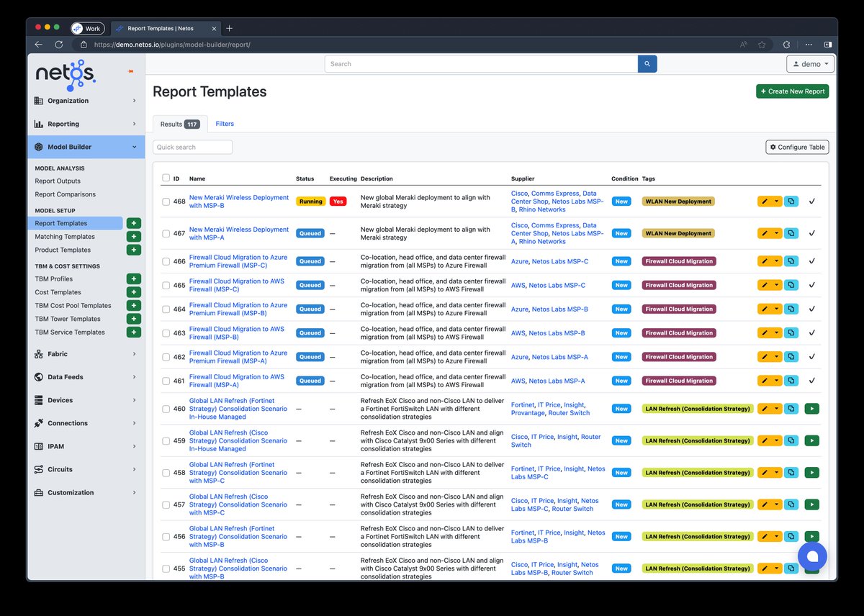Open the Rhino Networks supplier link in row 468
Screen dimensions: 864x616
coord(542,209)
